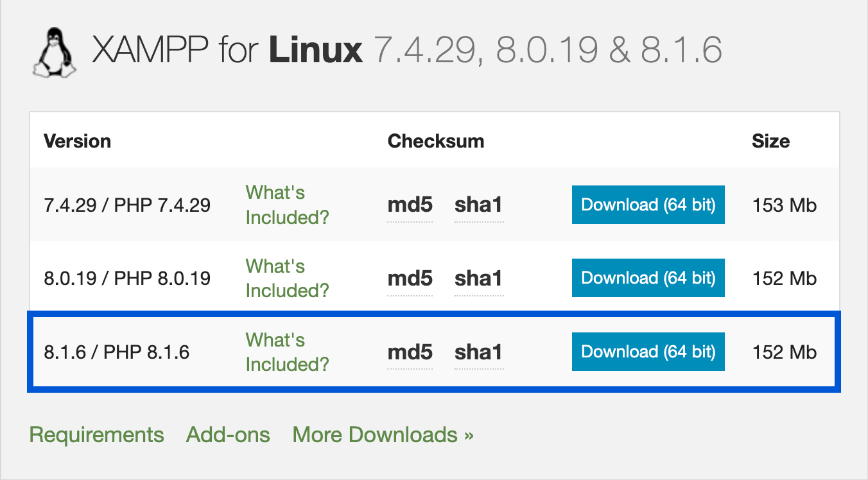
Task: Open What's Included for version 8.0.19
Action: (287, 278)
